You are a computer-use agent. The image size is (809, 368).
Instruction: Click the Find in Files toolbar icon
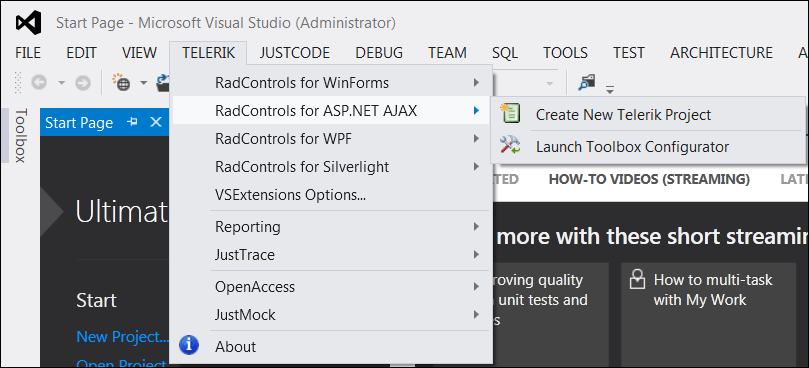pyautogui.click(x=587, y=82)
